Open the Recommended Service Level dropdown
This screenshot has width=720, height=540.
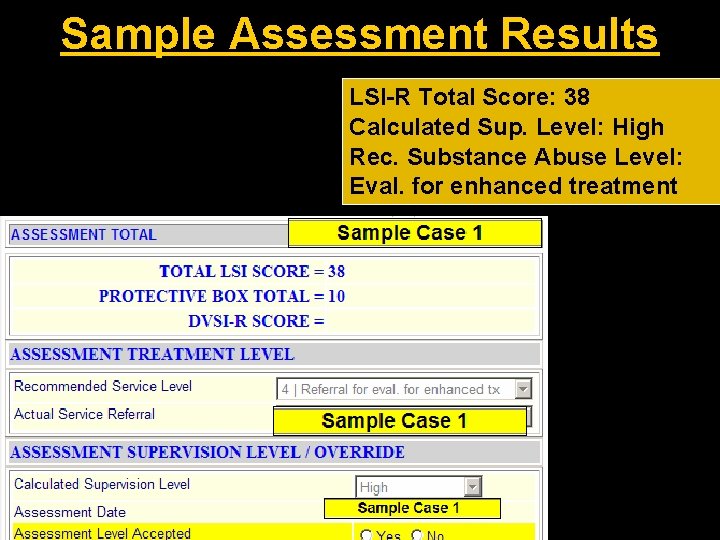tap(404, 389)
